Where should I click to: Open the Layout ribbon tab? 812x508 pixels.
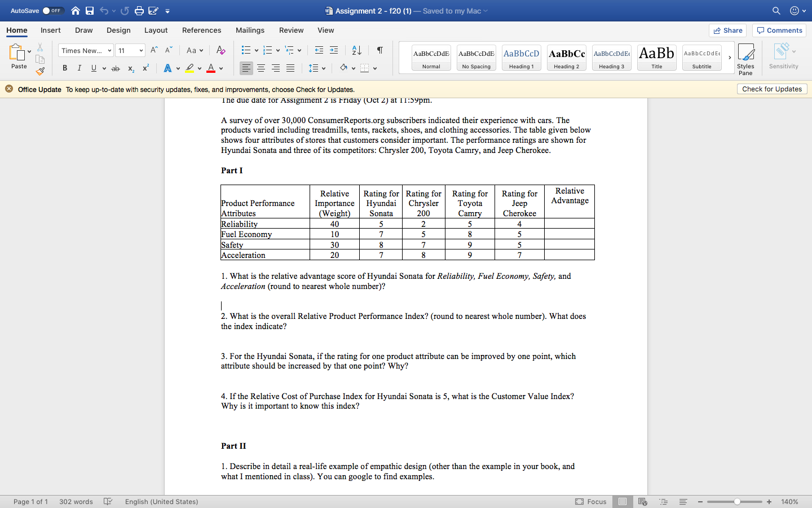coord(156,30)
